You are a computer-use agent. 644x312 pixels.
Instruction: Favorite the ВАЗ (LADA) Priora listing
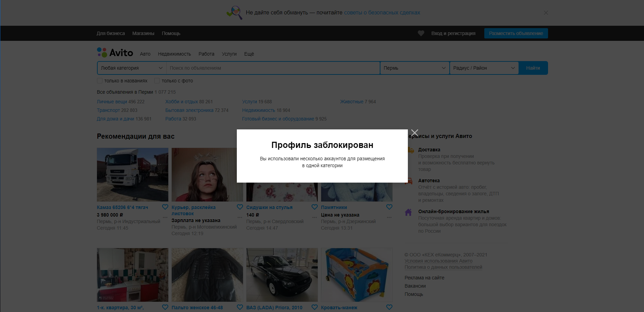(x=315, y=307)
